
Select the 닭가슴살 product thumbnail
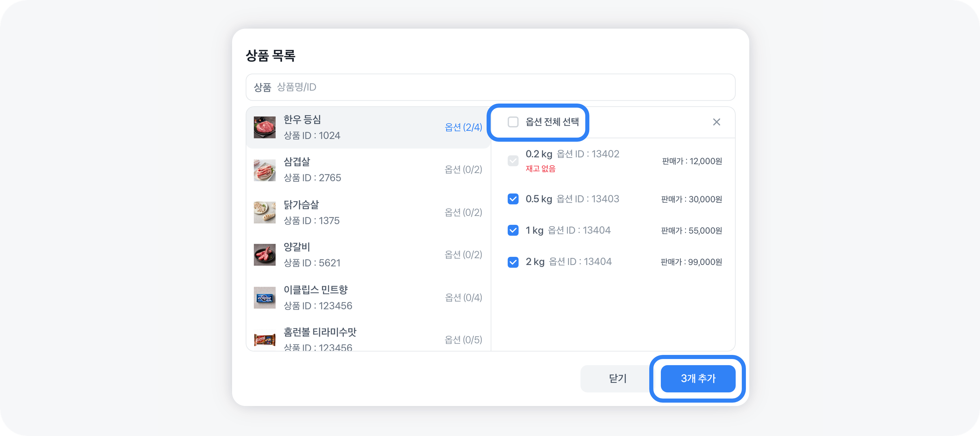[x=264, y=212]
